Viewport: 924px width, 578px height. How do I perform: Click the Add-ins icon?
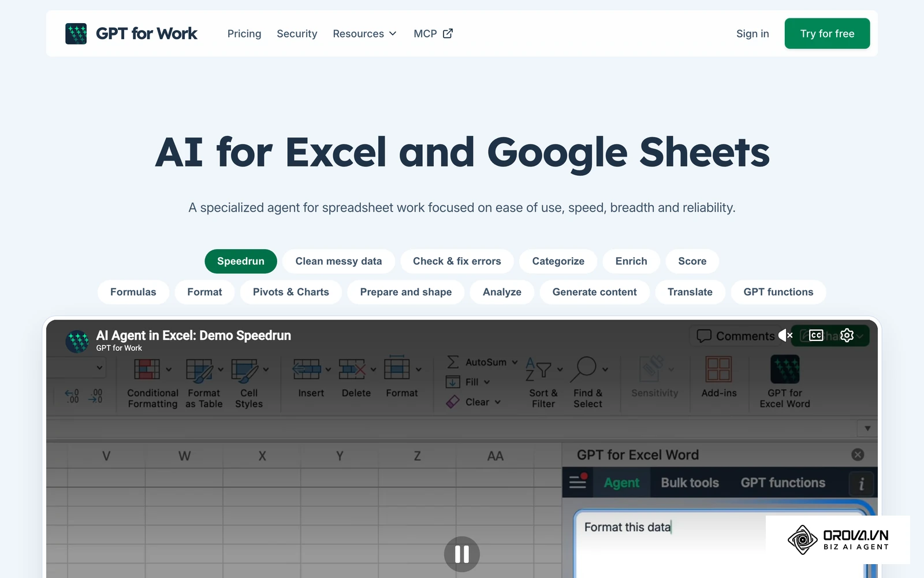point(718,369)
